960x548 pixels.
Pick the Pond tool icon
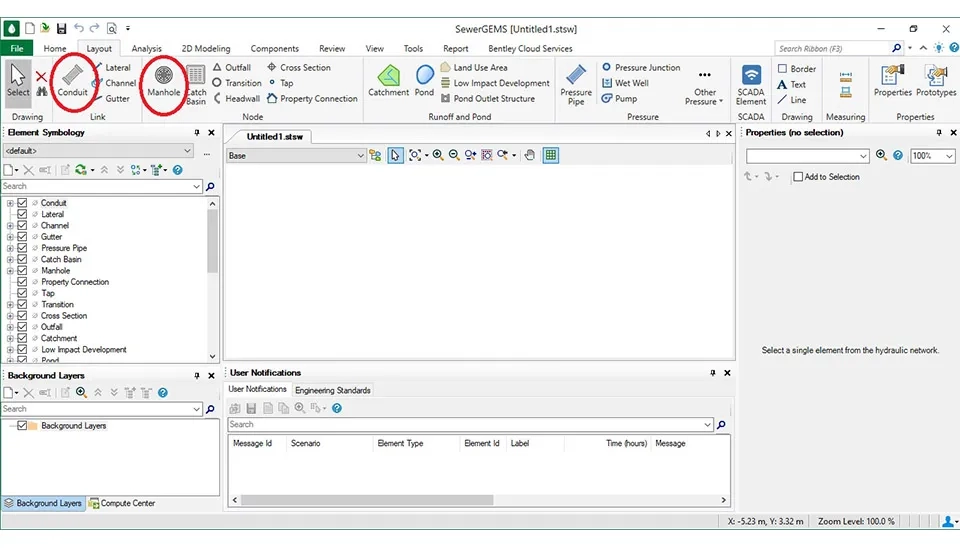pos(425,80)
